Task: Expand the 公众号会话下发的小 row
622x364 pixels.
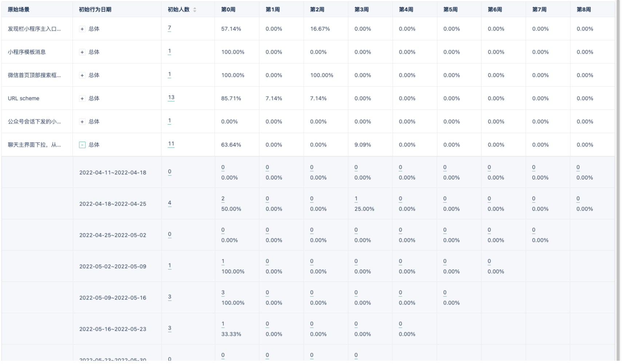Action: pyautogui.click(x=82, y=122)
